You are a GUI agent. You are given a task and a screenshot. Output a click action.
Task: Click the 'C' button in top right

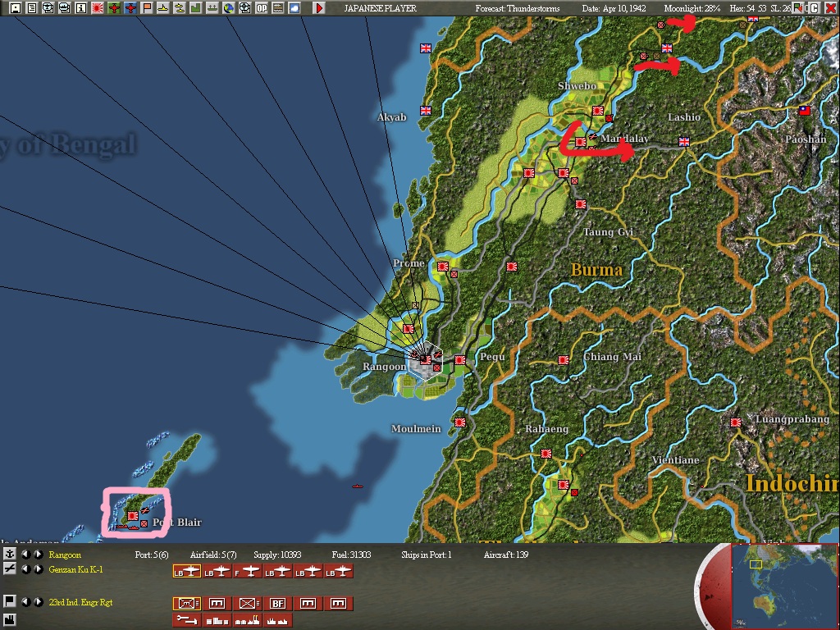tap(815, 8)
